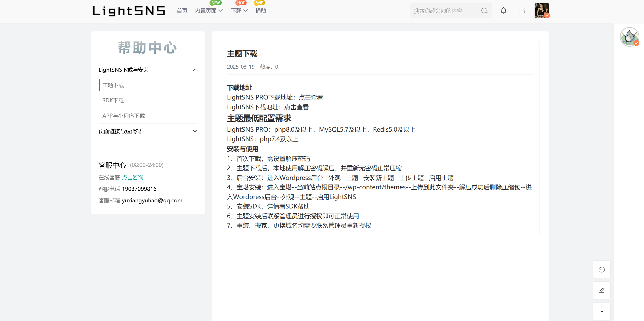The width and height of the screenshot is (644, 321).
Task: Click the email yuxiangyuhao@qq.com
Action: [x=152, y=200]
